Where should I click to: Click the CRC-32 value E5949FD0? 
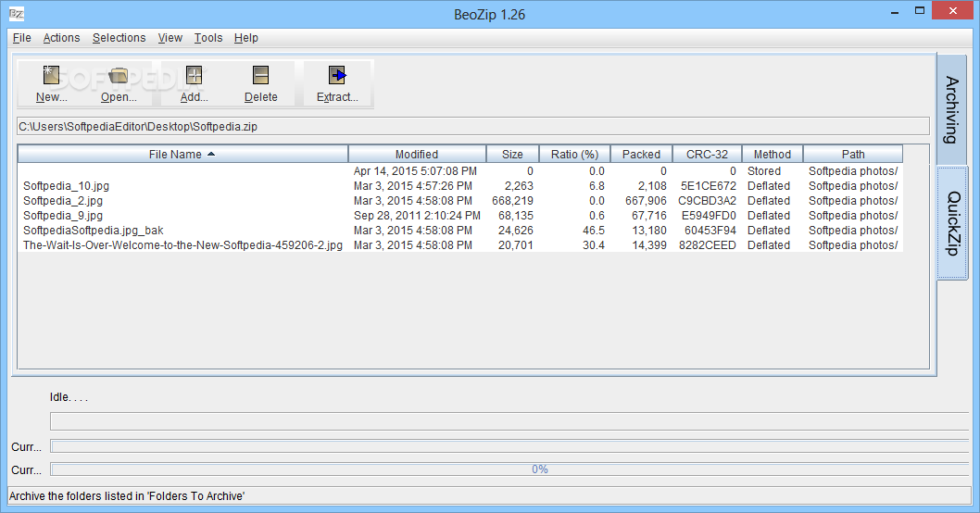coord(709,216)
